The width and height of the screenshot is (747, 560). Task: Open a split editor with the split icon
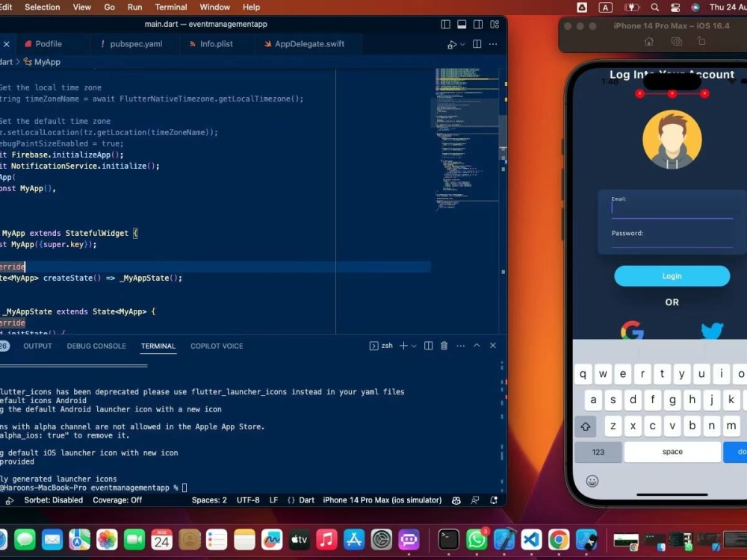[x=477, y=44]
